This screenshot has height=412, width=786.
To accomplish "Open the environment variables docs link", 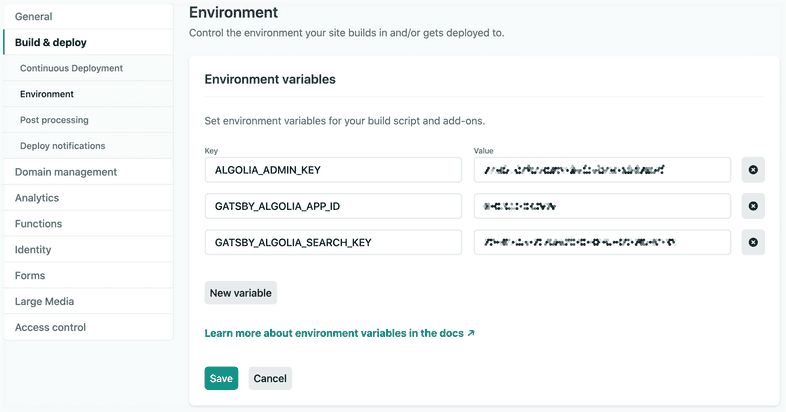I will tap(339, 333).
